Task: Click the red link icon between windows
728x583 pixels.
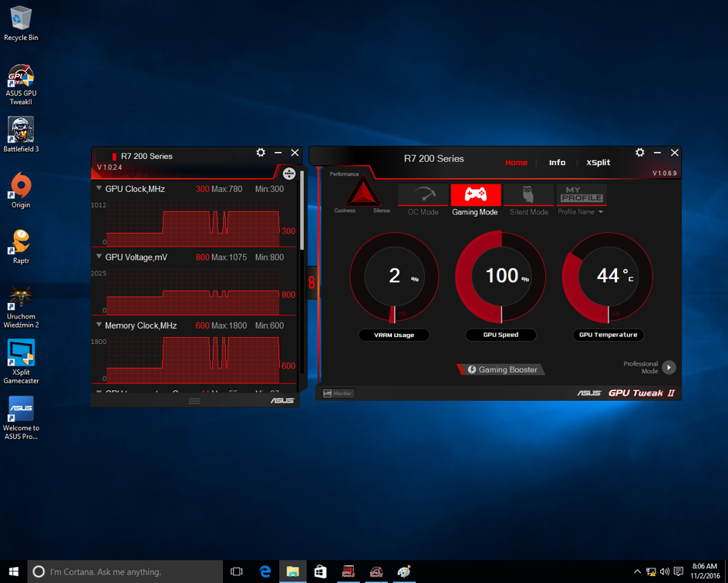Action: (x=312, y=283)
